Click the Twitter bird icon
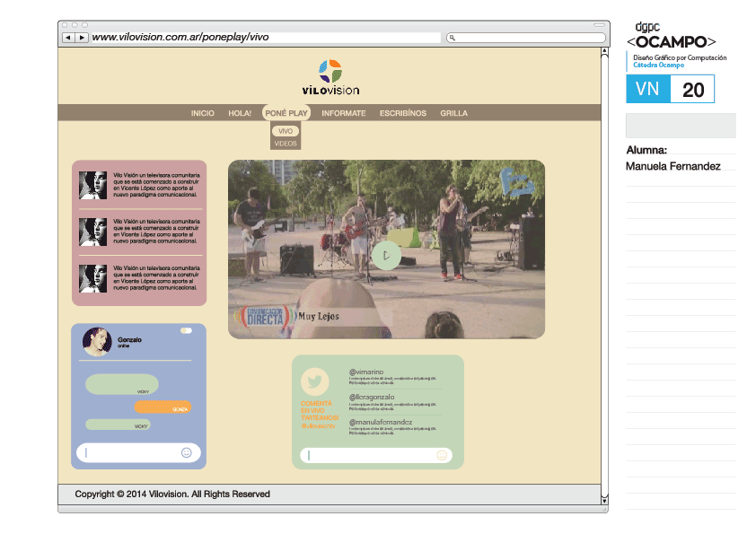The width and height of the screenshot is (756, 534). click(314, 381)
